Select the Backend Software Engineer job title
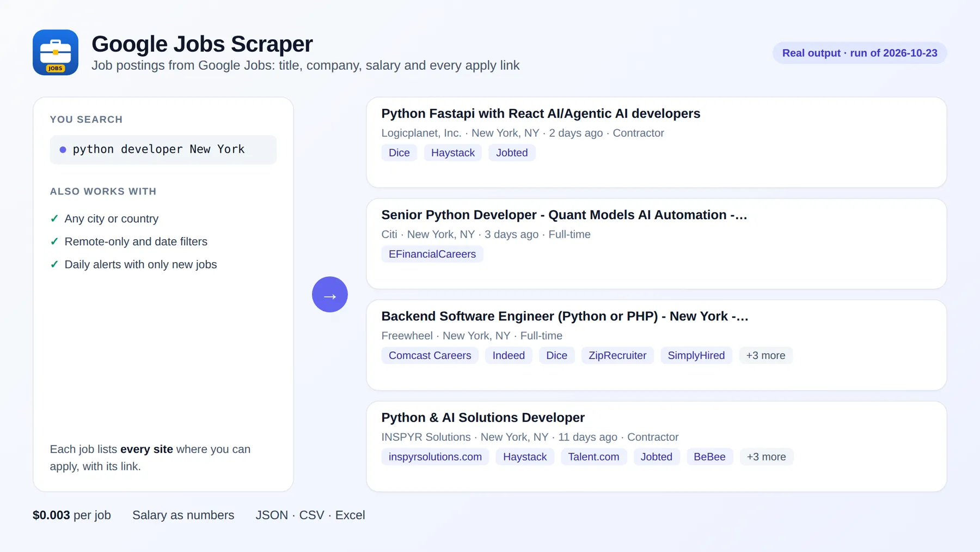This screenshot has height=552, width=980. (x=565, y=316)
